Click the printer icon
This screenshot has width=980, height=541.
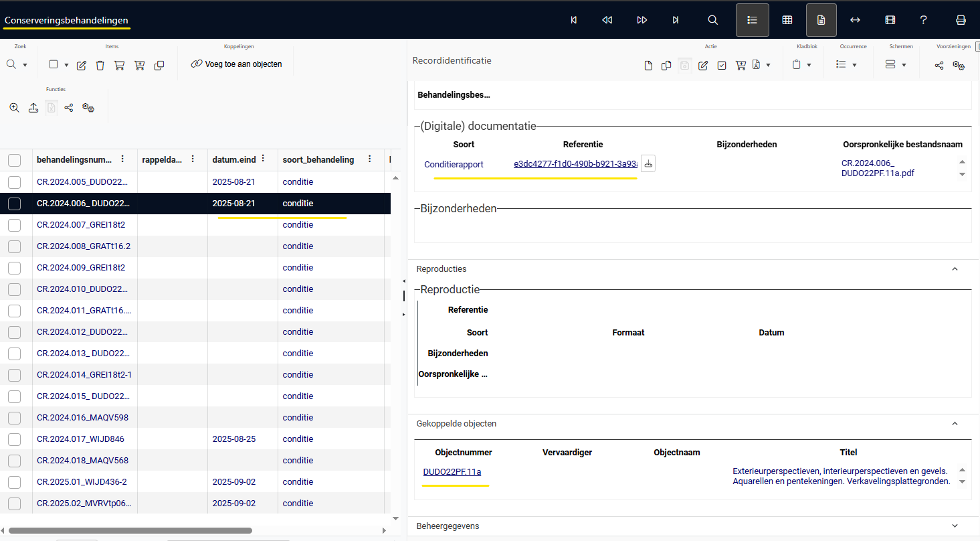point(961,20)
